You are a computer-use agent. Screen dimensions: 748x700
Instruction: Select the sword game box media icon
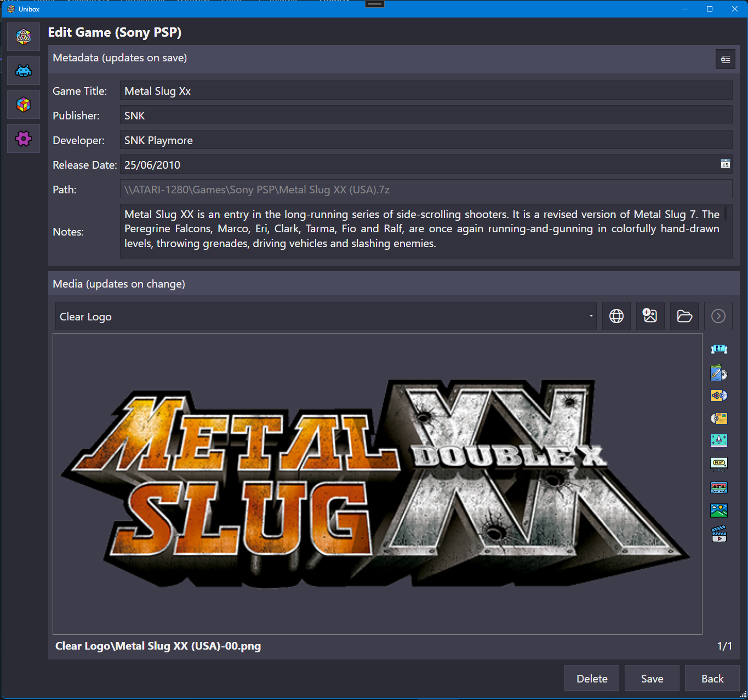click(719, 373)
